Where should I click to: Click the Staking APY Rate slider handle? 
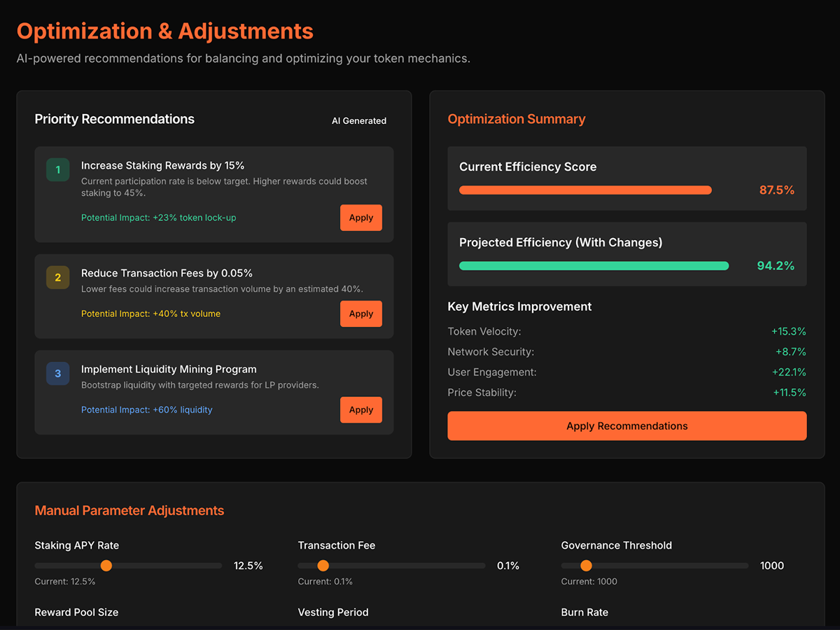click(x=106, y=566)
